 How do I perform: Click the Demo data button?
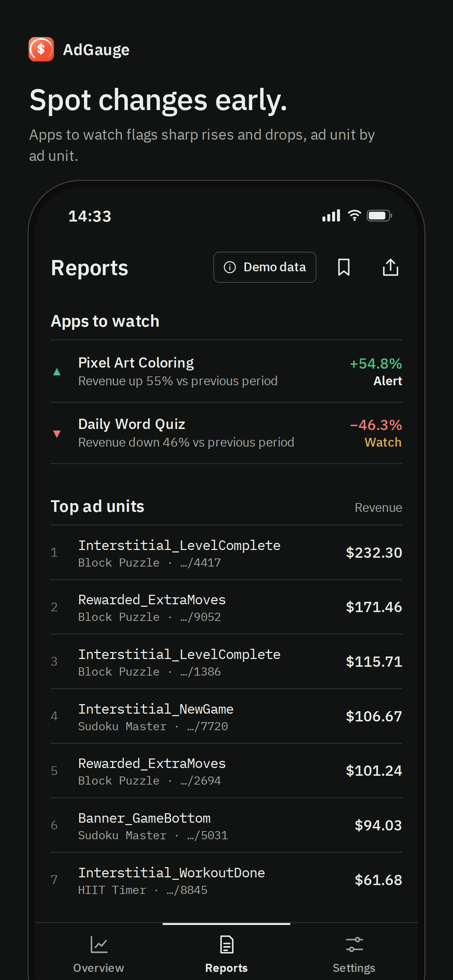click(265, 267)
